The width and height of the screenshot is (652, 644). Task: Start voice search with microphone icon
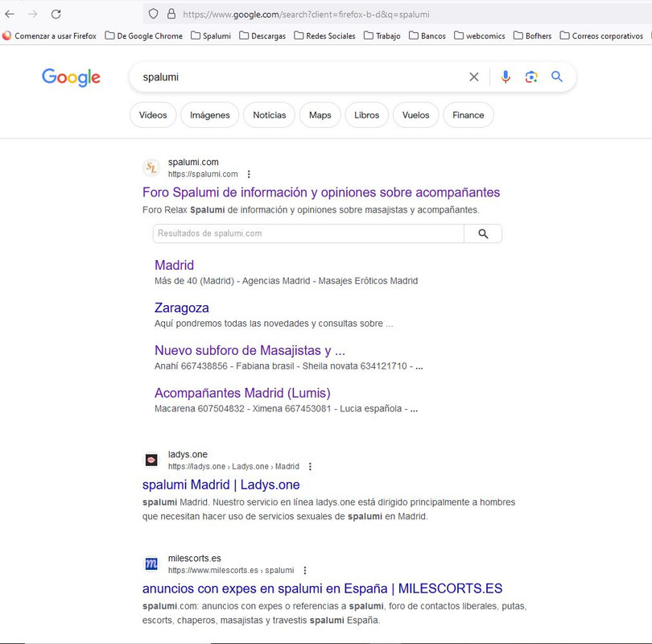[506, 77]
